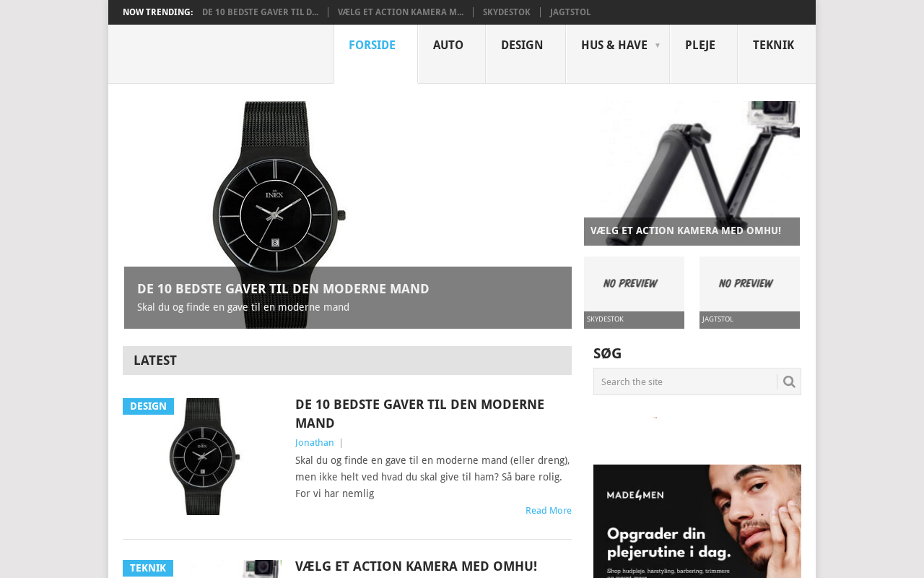Image resolution: width=924 pixels, height=578 pixels.
Task: Open the JAGTSTOL no-preview thumbnail
Action: 749,293
